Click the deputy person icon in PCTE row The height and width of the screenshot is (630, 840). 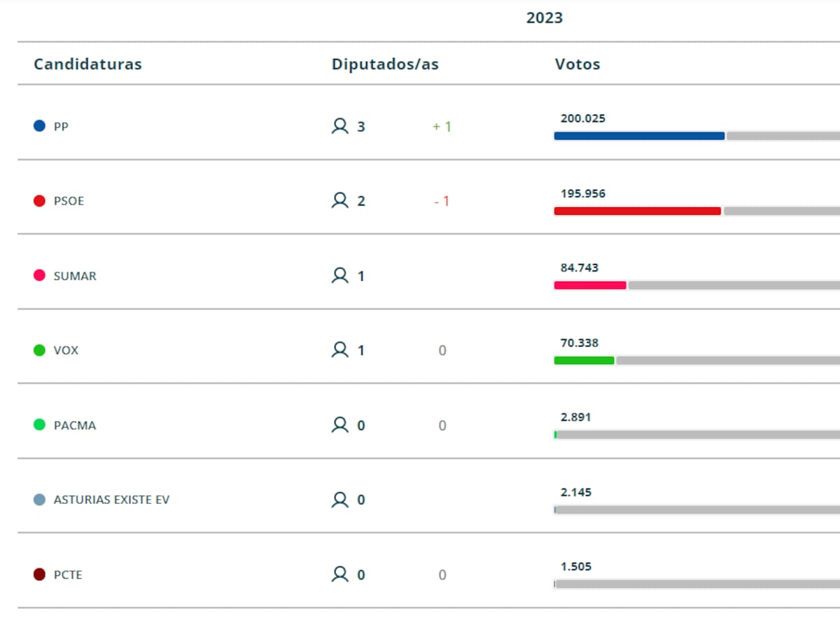click(339, 575)
